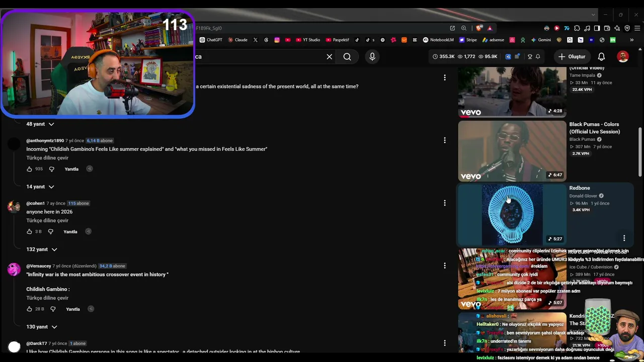Open adsense bookmark
The height and width of the screenshot is (362, 644).
tap(493, 40)
